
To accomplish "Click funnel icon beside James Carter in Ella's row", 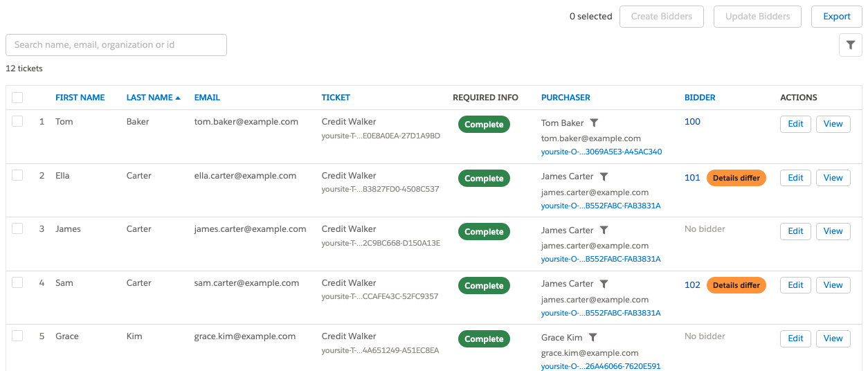I will pos(604,177).
